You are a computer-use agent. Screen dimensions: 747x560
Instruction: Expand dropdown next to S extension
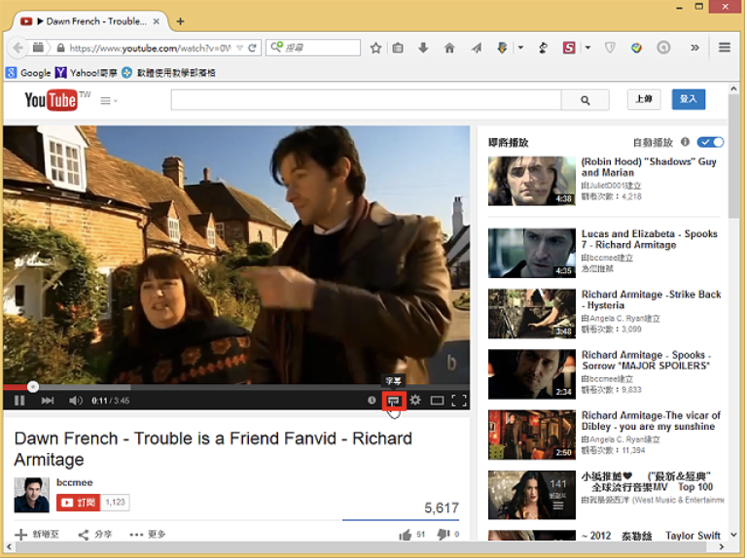coord(587,48)
